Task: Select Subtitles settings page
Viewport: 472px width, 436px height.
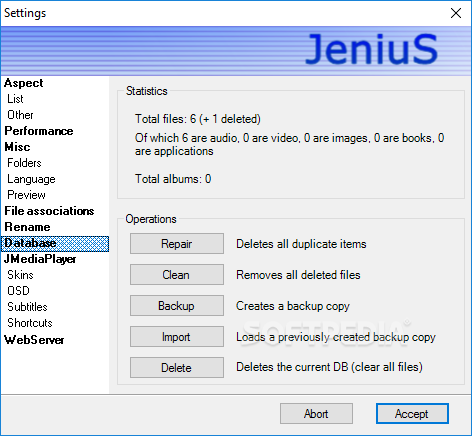Action: (x=27, y=307)
